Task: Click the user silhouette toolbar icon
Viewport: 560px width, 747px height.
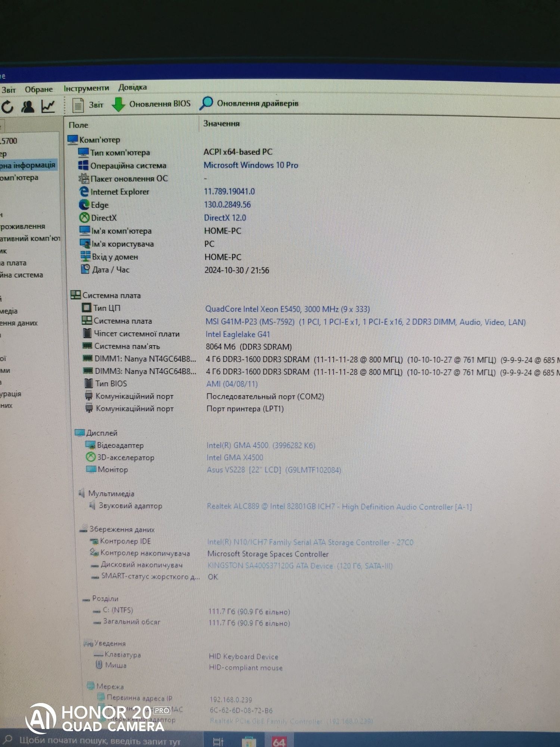Action: click(27, 107)
